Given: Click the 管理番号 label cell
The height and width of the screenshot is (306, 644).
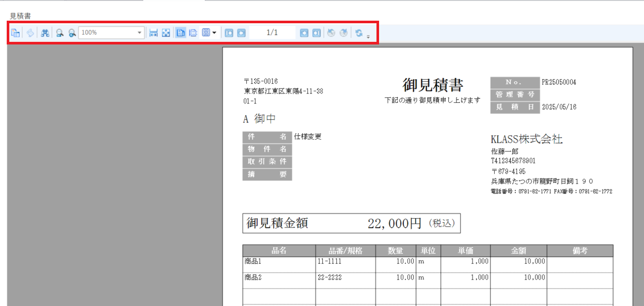Looking at the screenshot, I should pyautogui.click(x=515, y=95).
